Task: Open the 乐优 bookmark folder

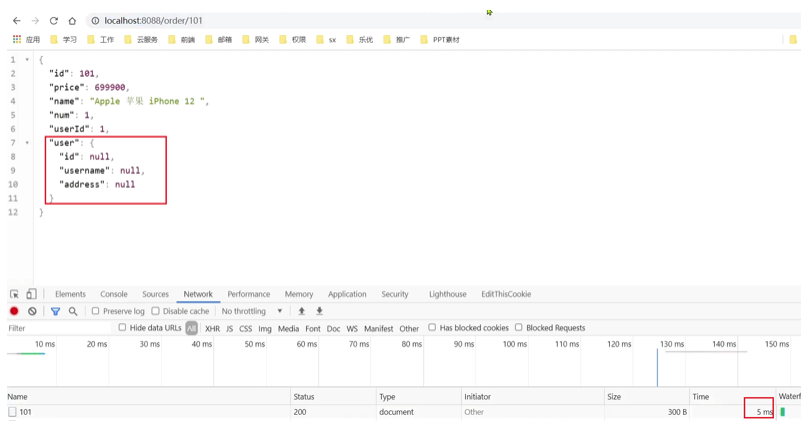Action: tap(359, 39)
